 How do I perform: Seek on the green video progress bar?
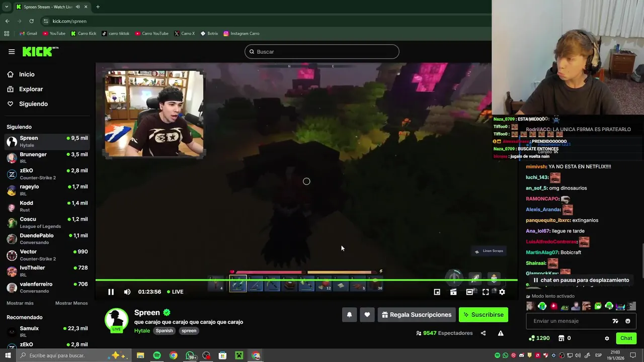tap(306, 280)
